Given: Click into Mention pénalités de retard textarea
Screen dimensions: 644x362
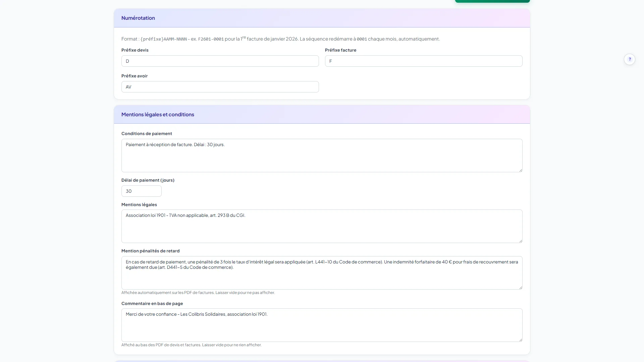Looking at the screenshot, I should click(x=322, y=273).
